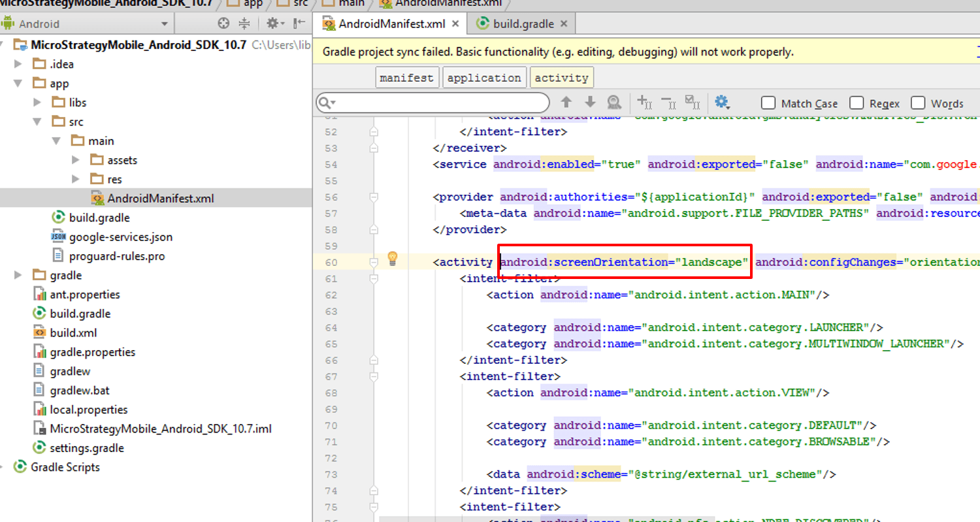Image resolution: width=980 pixels, height=522 pixels.
Task: Toggle the Words checkbox
Action: point(918,103)
